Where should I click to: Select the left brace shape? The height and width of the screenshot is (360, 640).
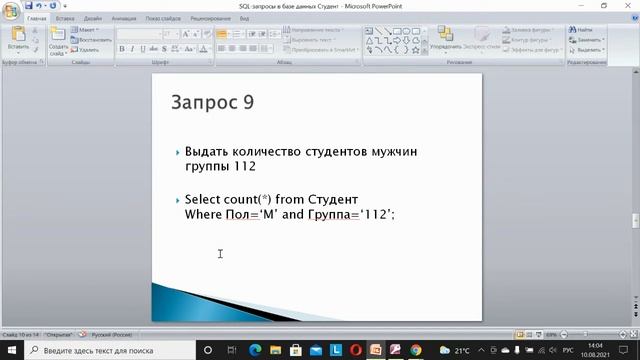click(x=397, y=50)
